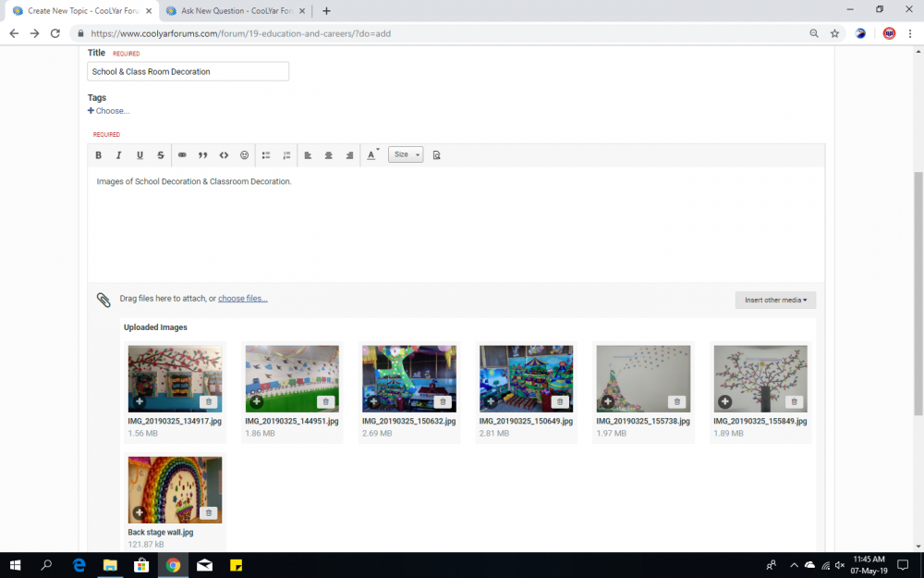Apply italic formatting in the editor
This screenshot has width=924, height=578.
click(x=118, y=154)
